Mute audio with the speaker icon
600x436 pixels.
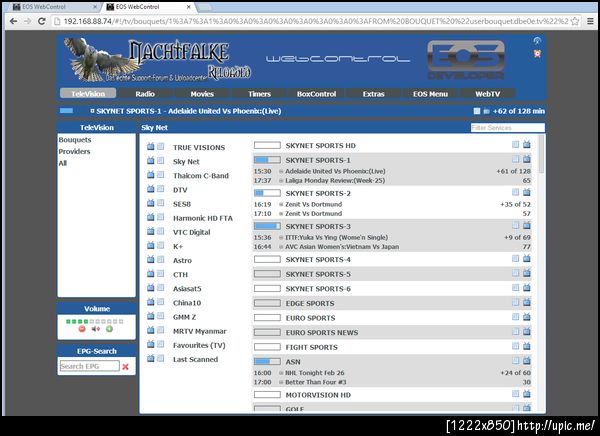coord(96,329)
